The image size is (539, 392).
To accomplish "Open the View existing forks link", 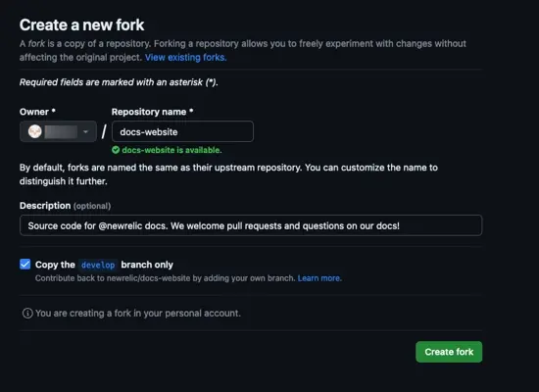I will pos(185,58).
